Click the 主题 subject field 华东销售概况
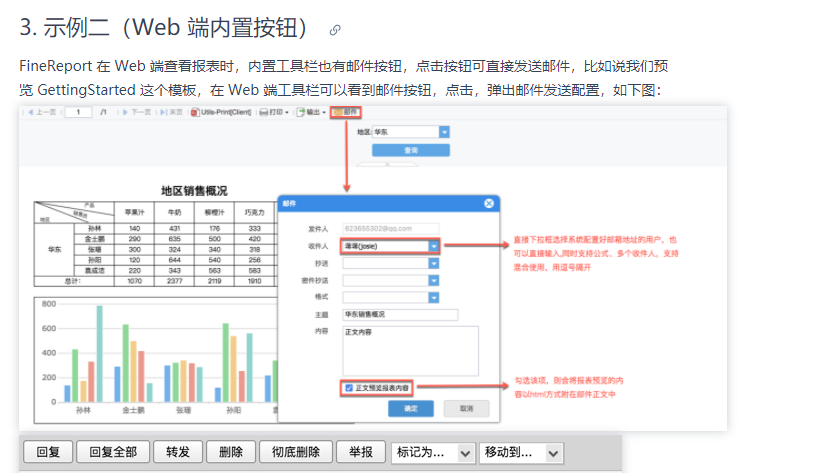 coord(400,315)
